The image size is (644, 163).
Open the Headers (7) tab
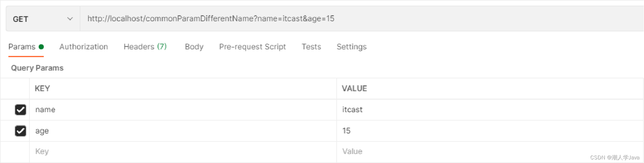coord(145,47)
